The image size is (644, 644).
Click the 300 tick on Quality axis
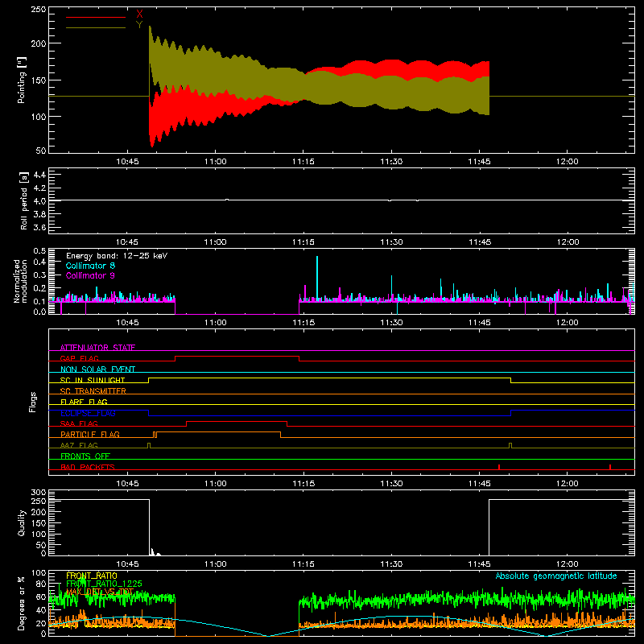(39, 493)
